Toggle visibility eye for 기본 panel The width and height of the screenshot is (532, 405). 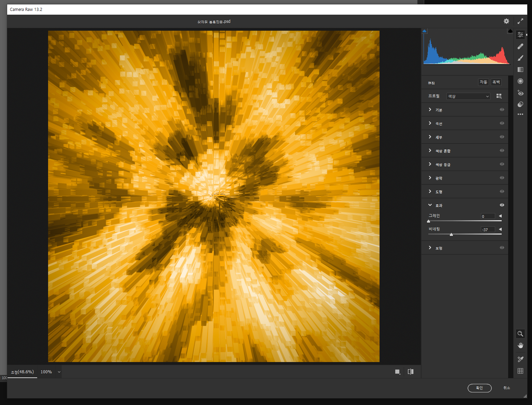coord(502,109)
